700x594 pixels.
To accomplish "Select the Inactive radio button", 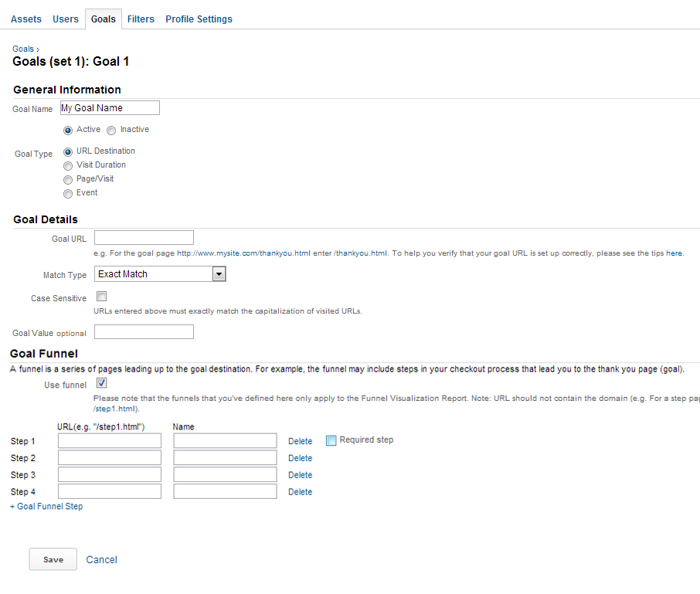I will point(111,131).
